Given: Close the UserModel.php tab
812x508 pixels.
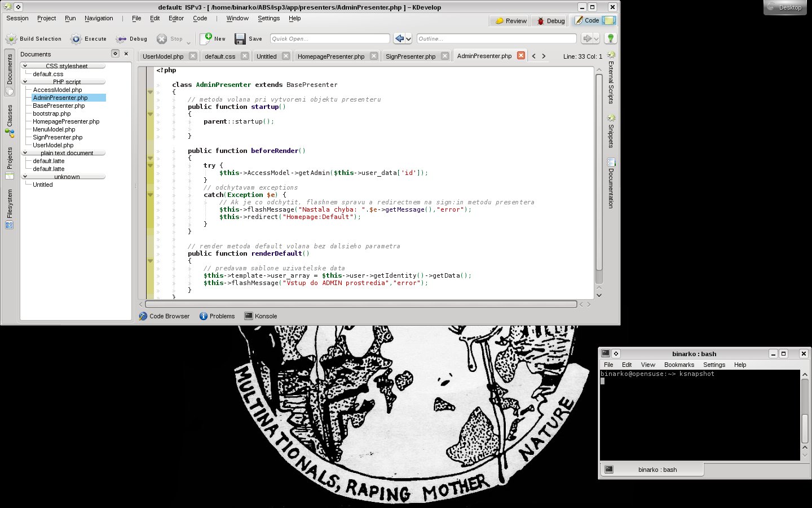Looking at the screenshot, I should pos(193,56).
